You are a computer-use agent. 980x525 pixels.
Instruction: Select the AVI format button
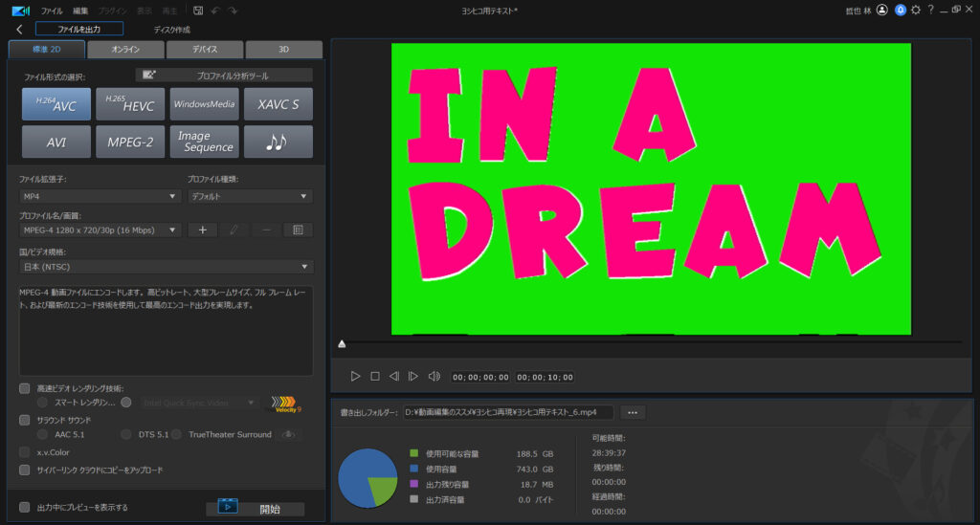(x=56, y=142)
